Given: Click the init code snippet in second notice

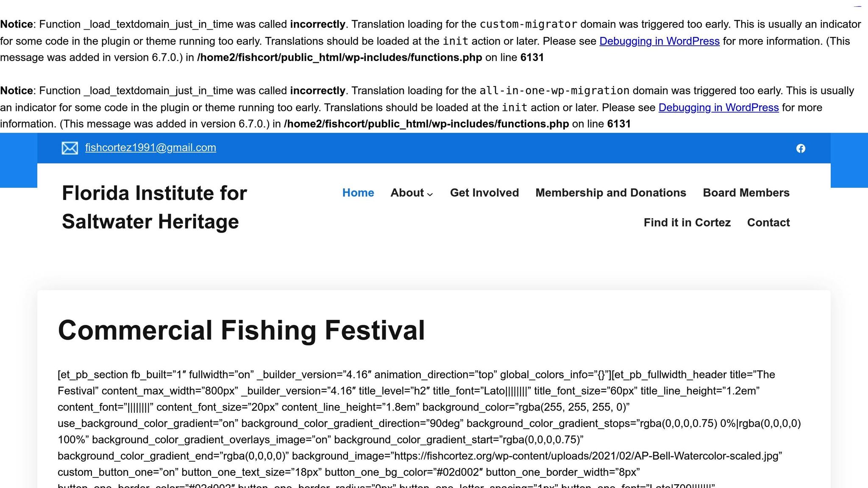Looking at the screenshot, I should pyautogui.click(x=513, y=108).
